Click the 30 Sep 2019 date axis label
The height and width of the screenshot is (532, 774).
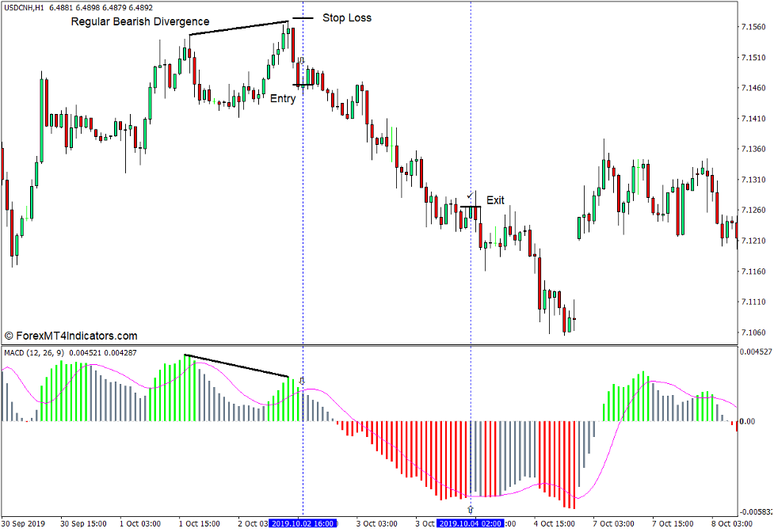(24, 523)
